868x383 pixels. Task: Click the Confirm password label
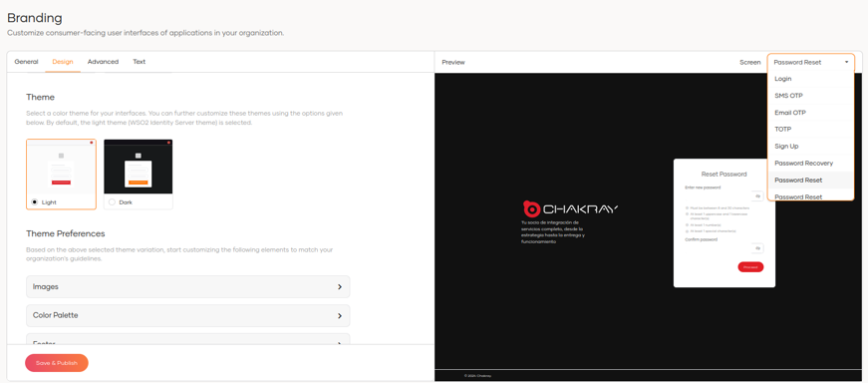click(701, 239)
